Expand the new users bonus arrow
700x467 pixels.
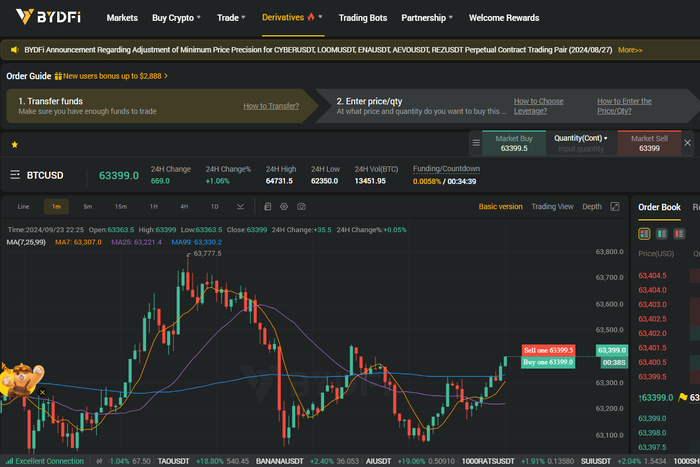(x=166, y=76)
